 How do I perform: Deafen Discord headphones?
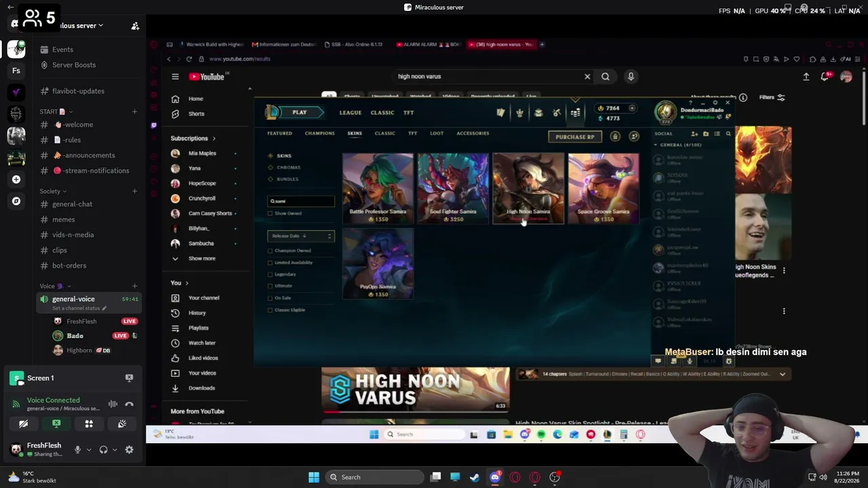(103, 449)
